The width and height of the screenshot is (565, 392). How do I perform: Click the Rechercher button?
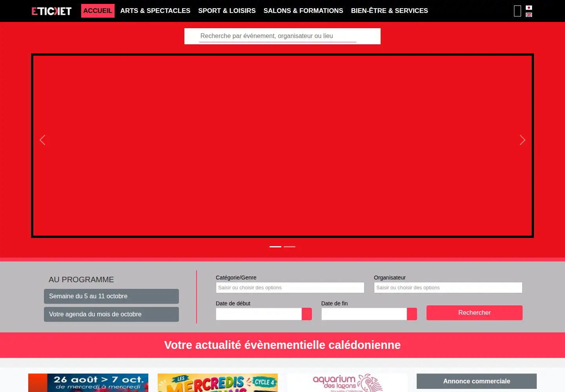[474, 313]
